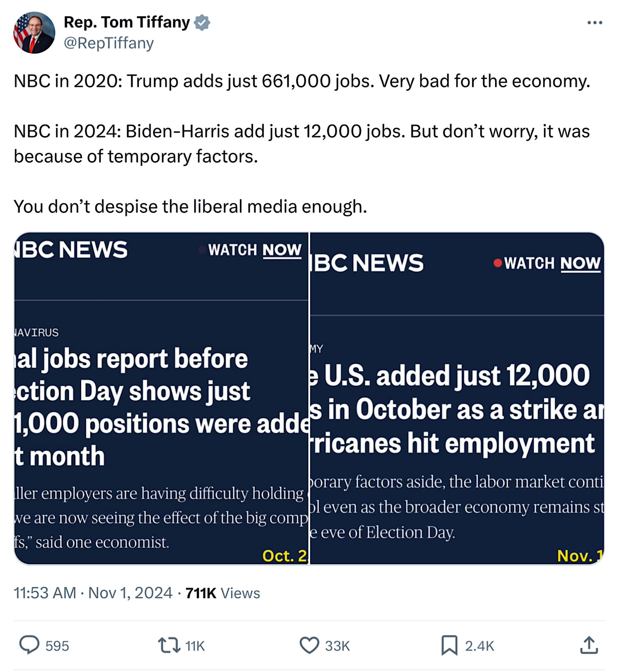This screenshot has width=620, height=672.
Task: Click the 11K reposts count
Action: tap(195, 646)
